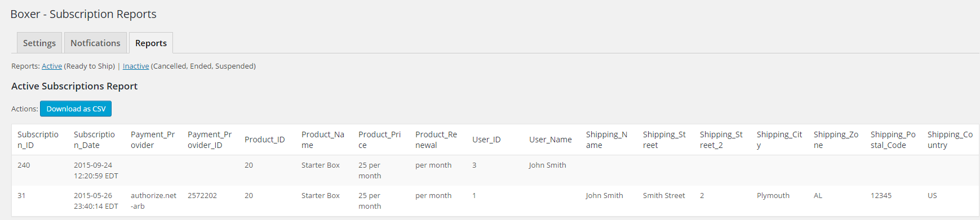Open the Settings tab

click(39, 43)
